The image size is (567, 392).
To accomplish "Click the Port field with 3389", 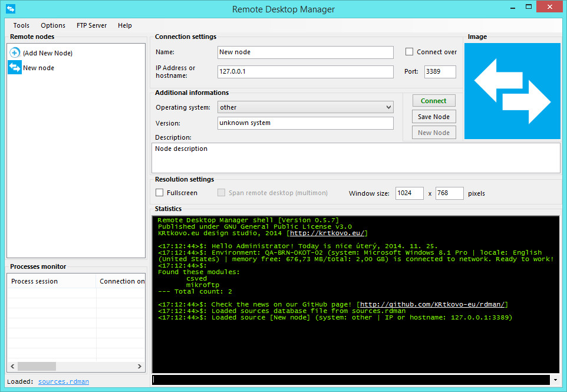I will point(440,71).
